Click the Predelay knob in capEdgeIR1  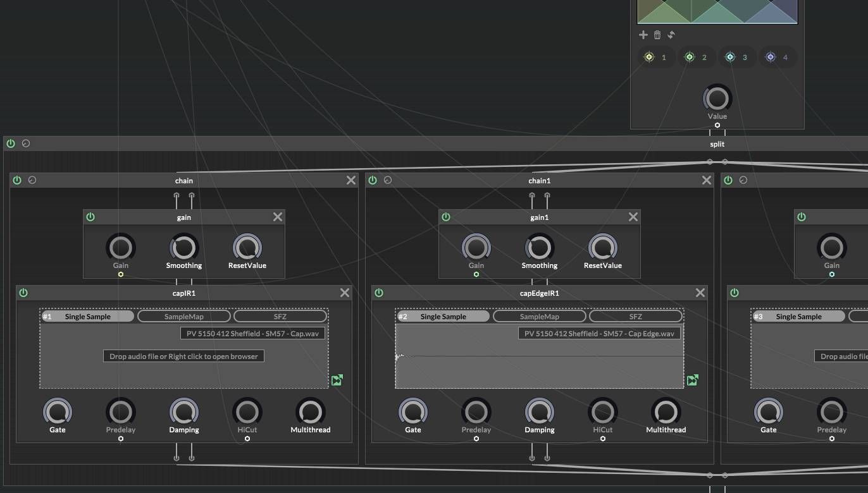[x=476, y=411]
